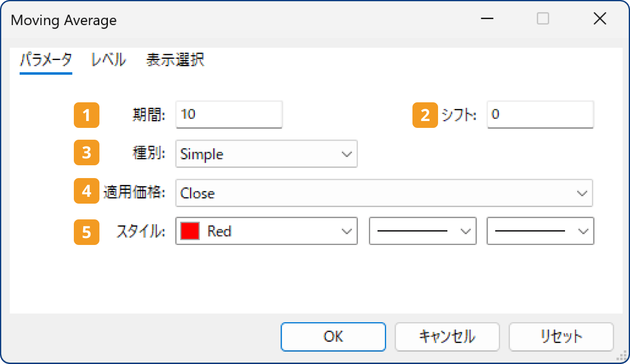Select the パラメータ tab
Viewport: 630px width, 364px height.
[x=45, y=60]
